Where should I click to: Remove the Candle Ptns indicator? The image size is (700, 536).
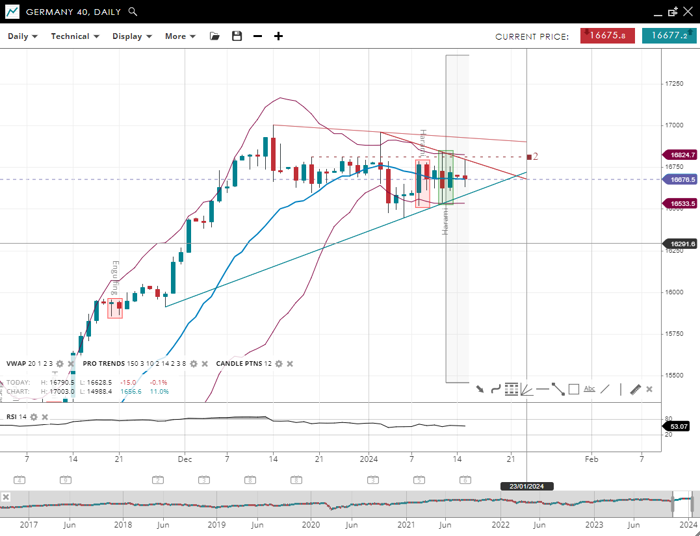click(292, 363)
